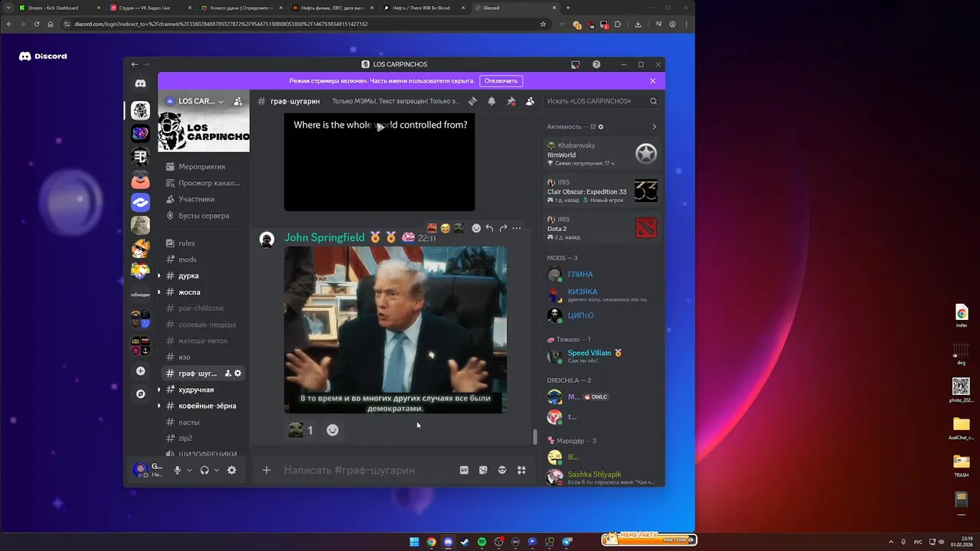Open Discord inbox icon in title bar
The width and height of the screenshot is (980, 551).
click(x=576, y=64)
